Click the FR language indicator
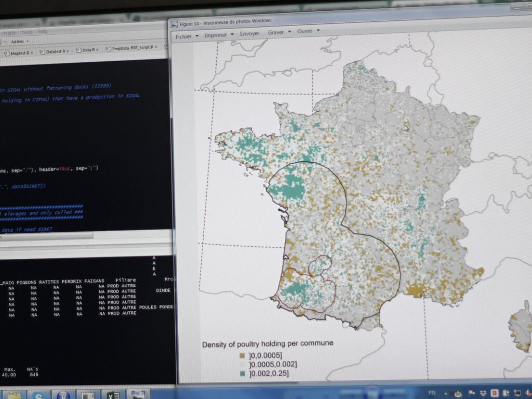 click(x=432, y=393)
